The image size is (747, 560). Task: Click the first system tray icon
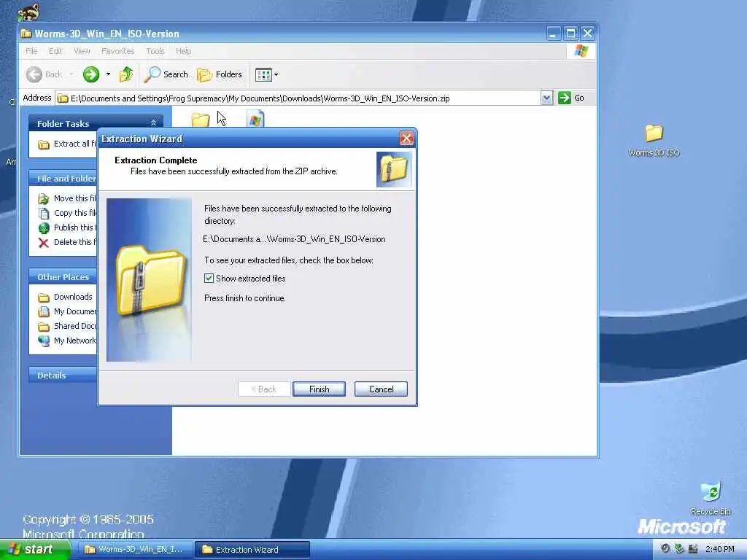click(x=665, y=549)
